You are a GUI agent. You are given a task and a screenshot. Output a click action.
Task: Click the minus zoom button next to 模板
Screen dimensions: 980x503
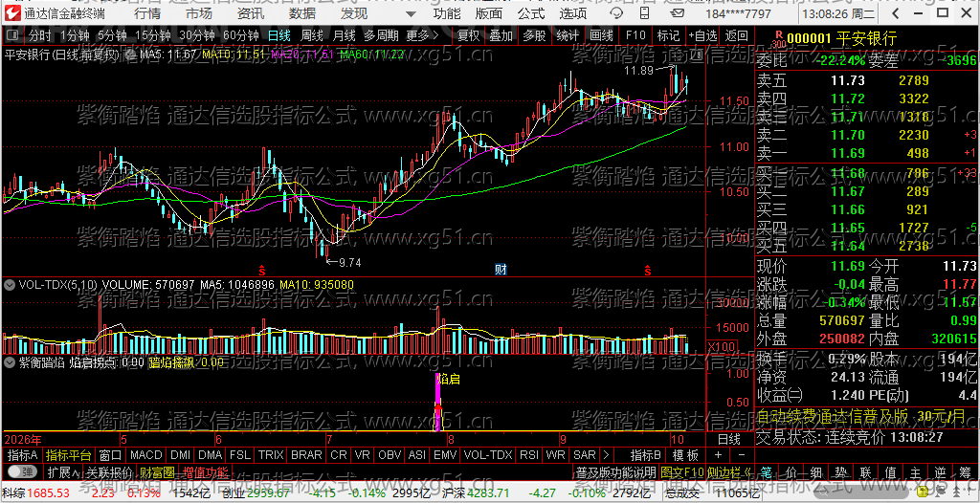[x=742, y=455]
